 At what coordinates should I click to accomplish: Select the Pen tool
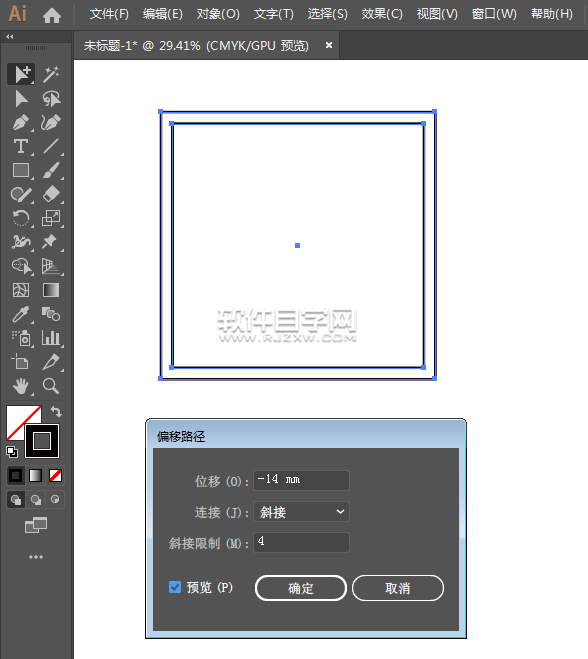click(x=21, y=123)
